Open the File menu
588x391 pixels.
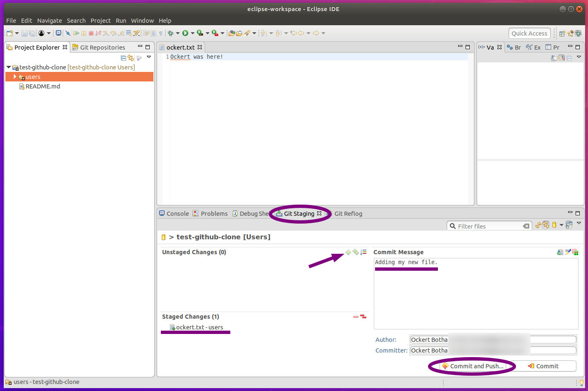(11, 21)
